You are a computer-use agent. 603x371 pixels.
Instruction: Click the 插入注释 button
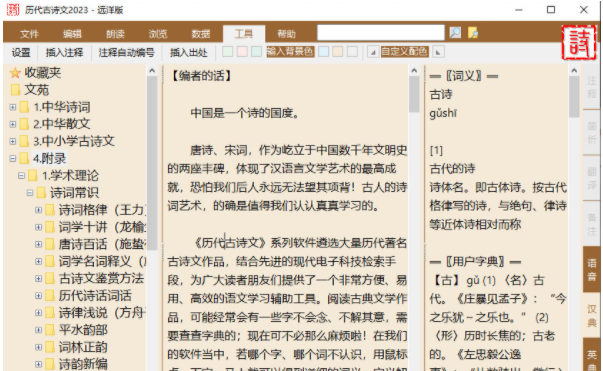pos(64,52)
